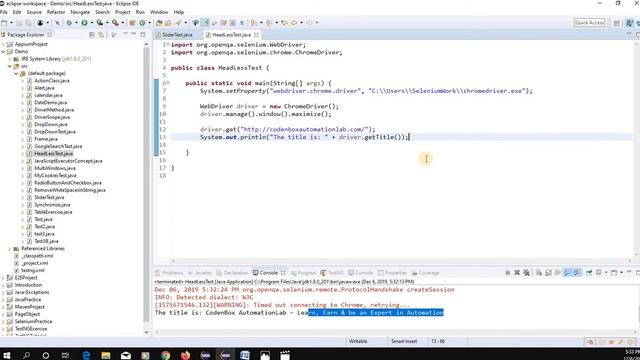Open the Run button dropdown arrow
Image resolution: width=640 pixels, height=360 pixels.
pyautogui.click(x=91, y=23)
